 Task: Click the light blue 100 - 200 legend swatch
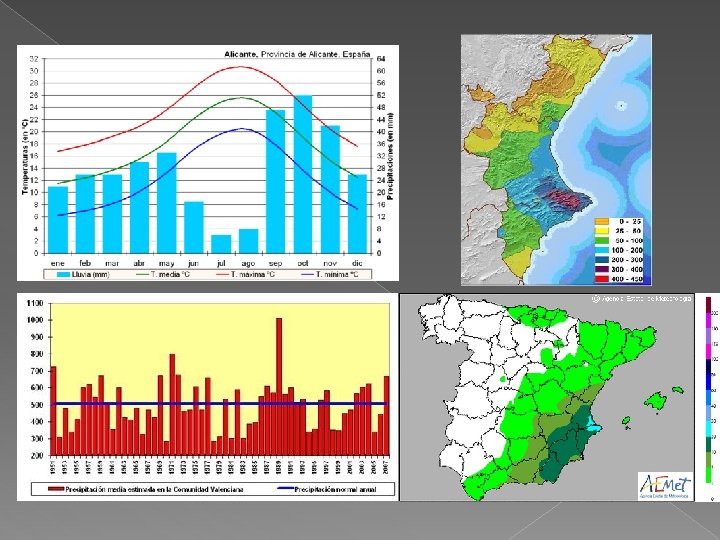pyautogui.click(x=602, y=250)
